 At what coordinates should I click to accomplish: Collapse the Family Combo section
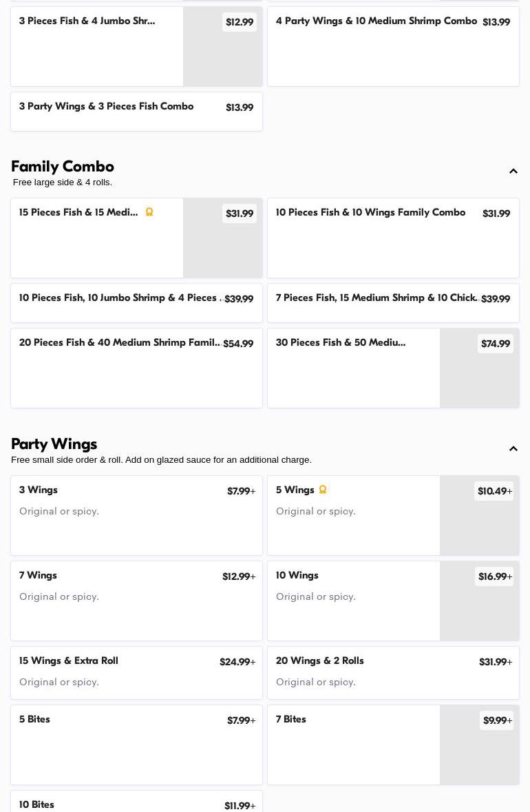point(513,171)
